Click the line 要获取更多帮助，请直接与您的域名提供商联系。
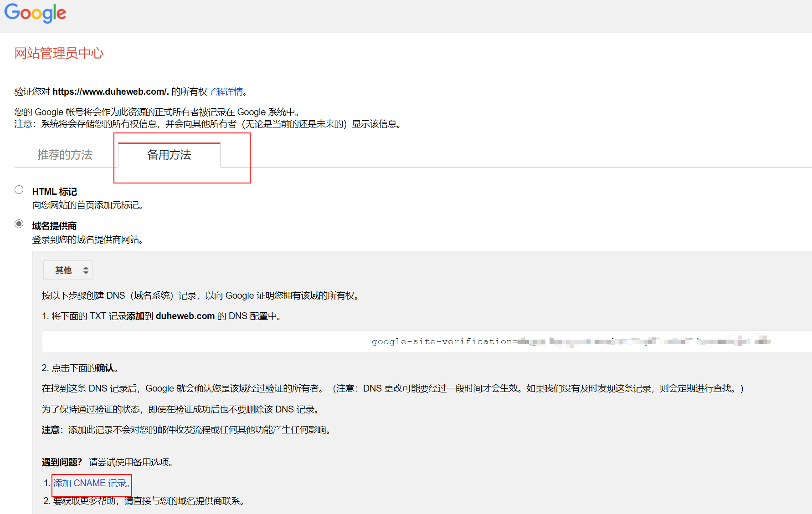Viewport: 812px width, 514px height. point(150,501)
